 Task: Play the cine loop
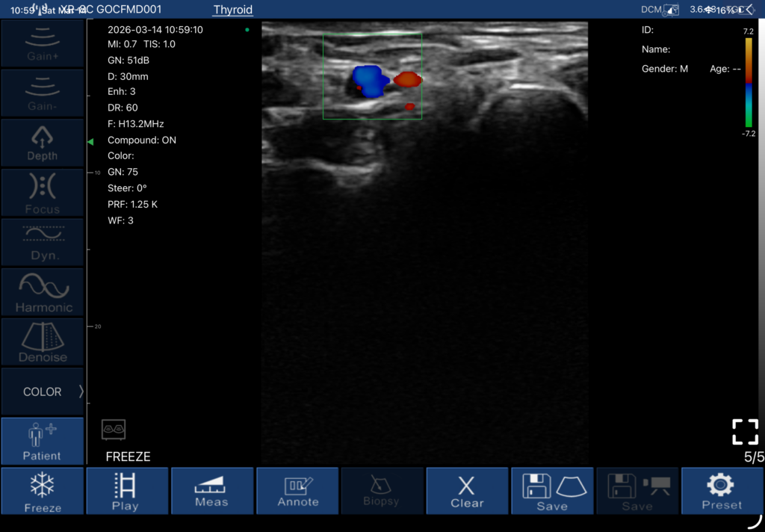[127, 491]
